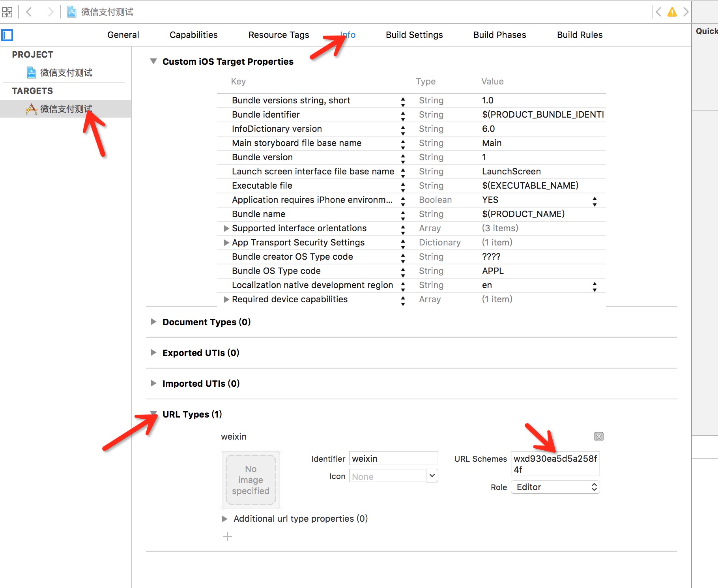The width and height of the screenshot is (718, 588).
Task: Expand Additional url type properties
Action: click(x=224, y=519)
